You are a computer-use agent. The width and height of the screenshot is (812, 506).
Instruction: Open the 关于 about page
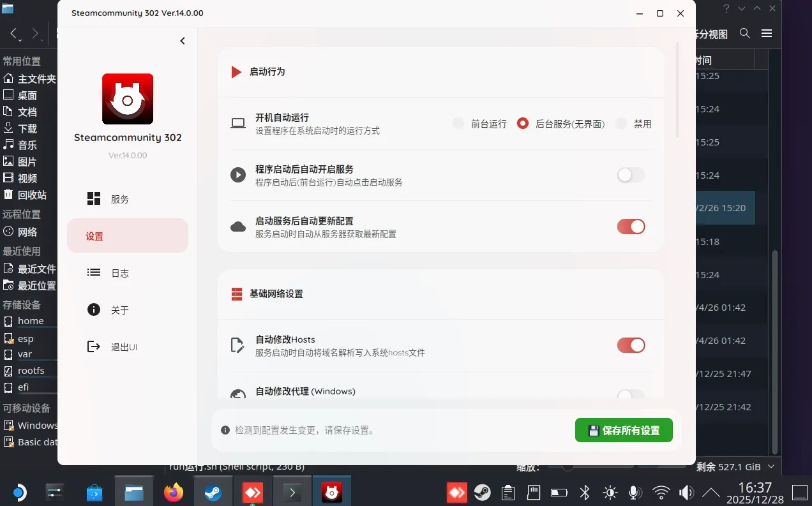[x=119, y=310]
